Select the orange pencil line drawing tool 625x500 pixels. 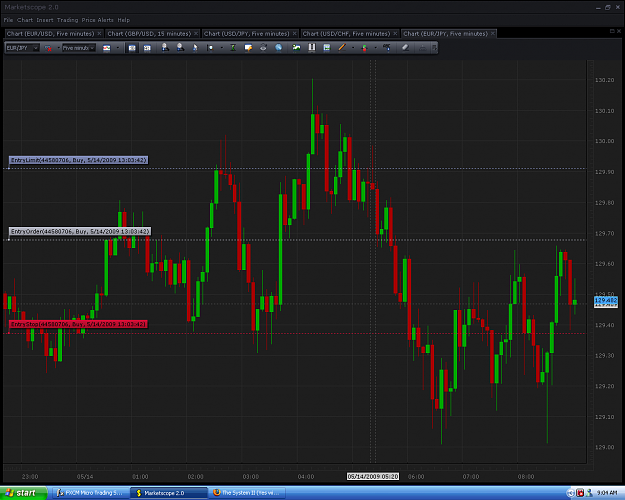coord(342,48)
